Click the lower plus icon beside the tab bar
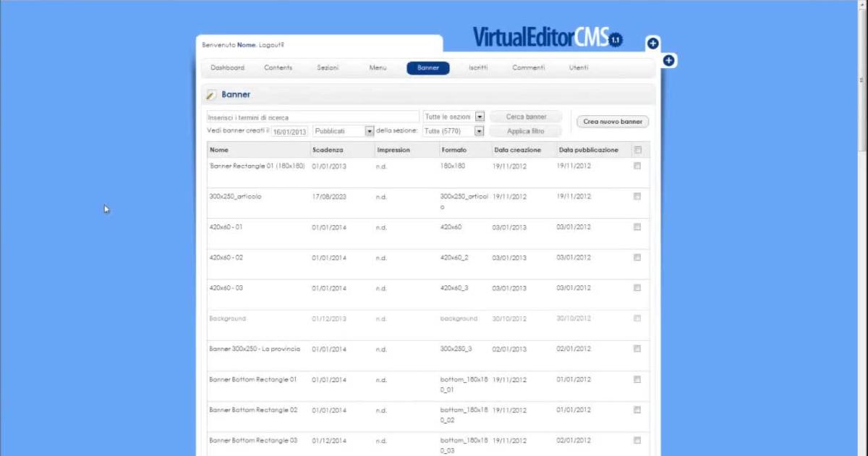Viewport: 868px width, 456px height. pyautogui.click(x=668, y=61)
